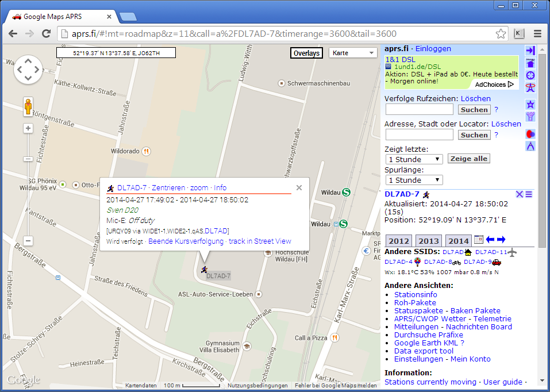Click the crosshair locate-me icon
This screenshot has width=550, height=392.
click(530, 75)
